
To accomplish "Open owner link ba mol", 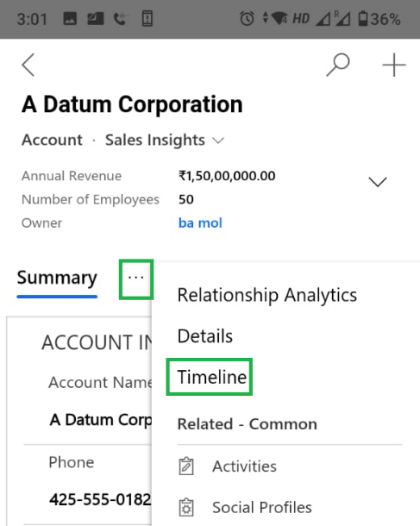I will (200, 222).
